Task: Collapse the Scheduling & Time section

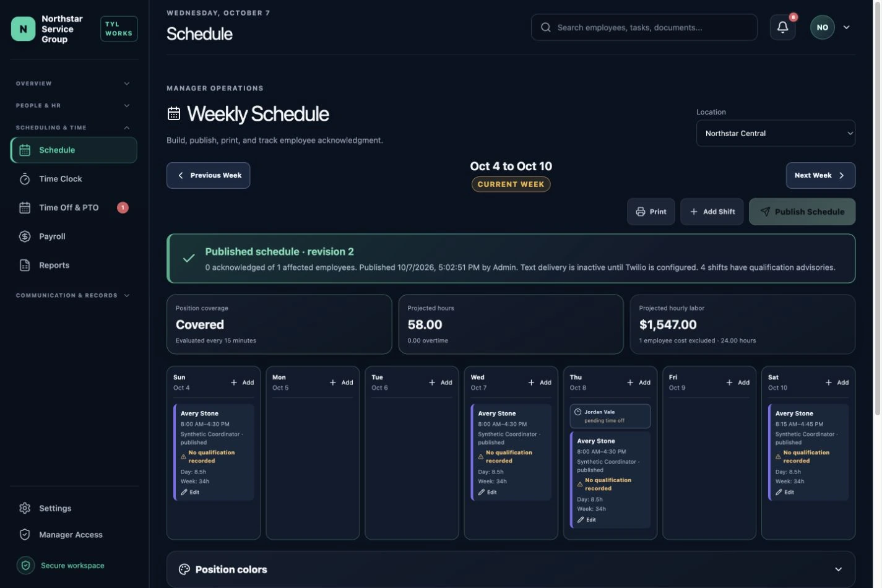Action: click(74, 128)
